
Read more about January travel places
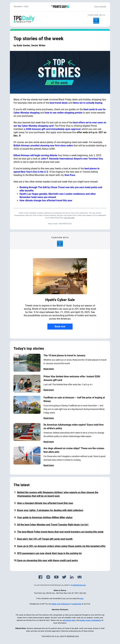48,369
